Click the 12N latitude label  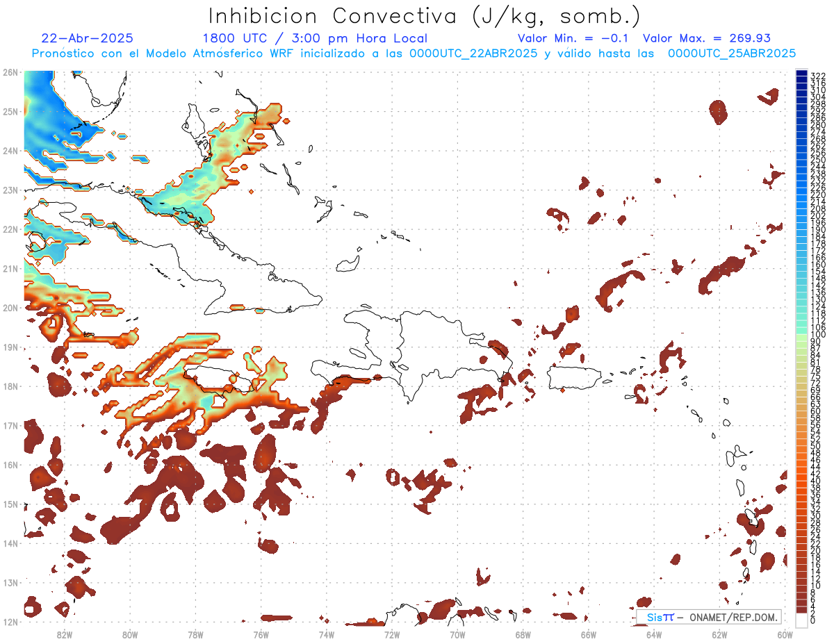[10, 622]
